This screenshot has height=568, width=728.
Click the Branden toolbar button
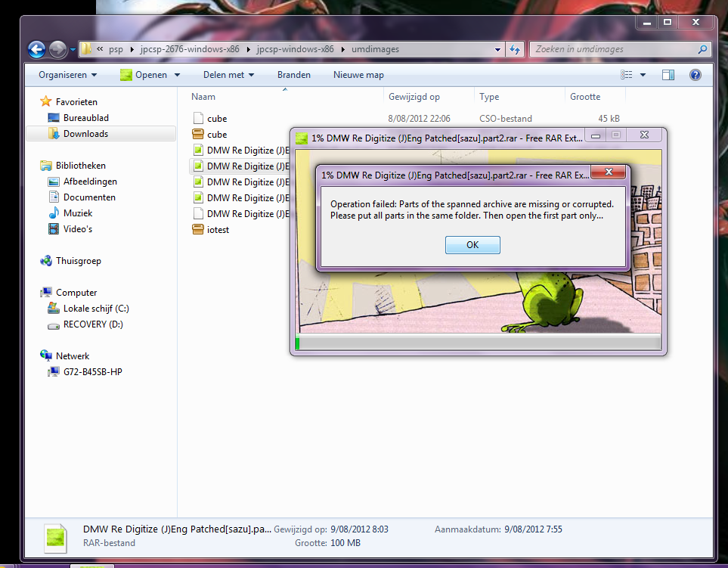[294, 75]
